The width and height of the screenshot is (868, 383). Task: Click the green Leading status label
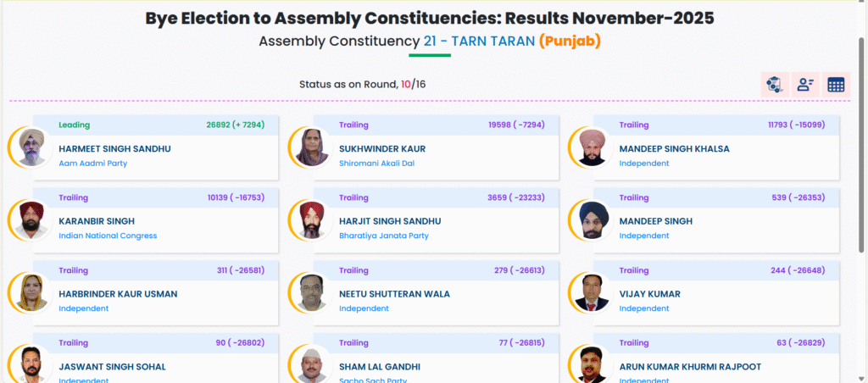(74, 125)
